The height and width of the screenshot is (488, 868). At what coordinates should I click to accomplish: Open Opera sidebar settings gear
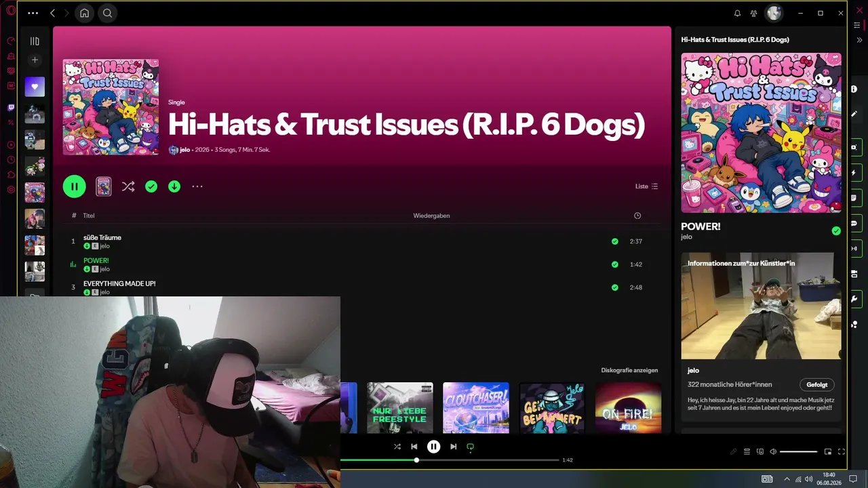pyautogui.click(x=11, y=190)
